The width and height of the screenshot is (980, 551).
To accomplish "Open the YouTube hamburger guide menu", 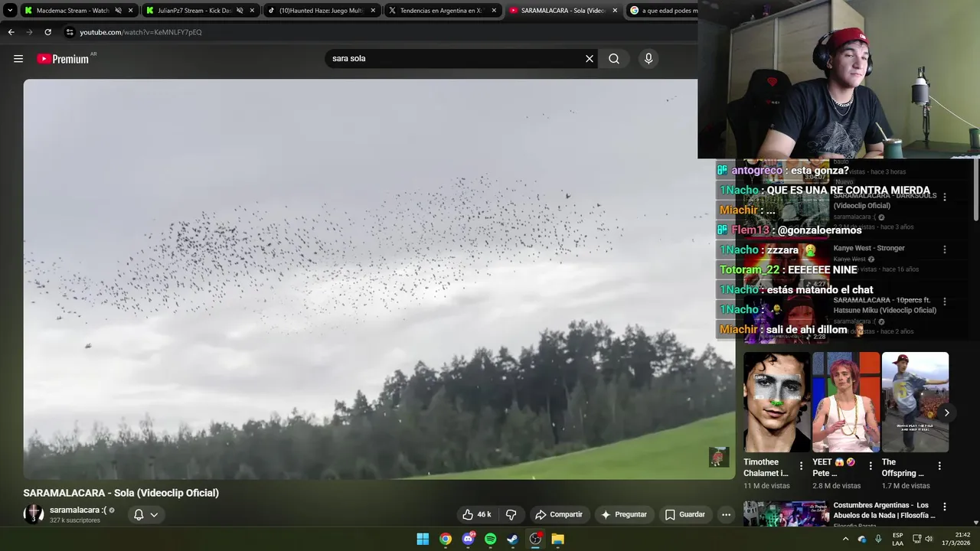I will pos(18,59).
